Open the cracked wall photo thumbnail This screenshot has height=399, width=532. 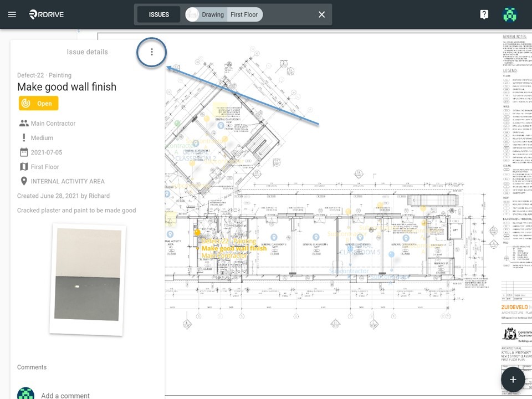click(x=88, y=279)
